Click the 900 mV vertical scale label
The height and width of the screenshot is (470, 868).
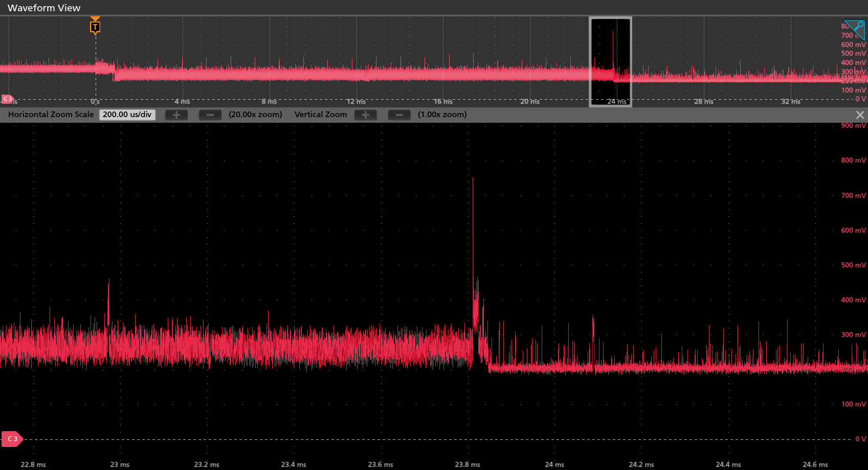pos(854,125)
